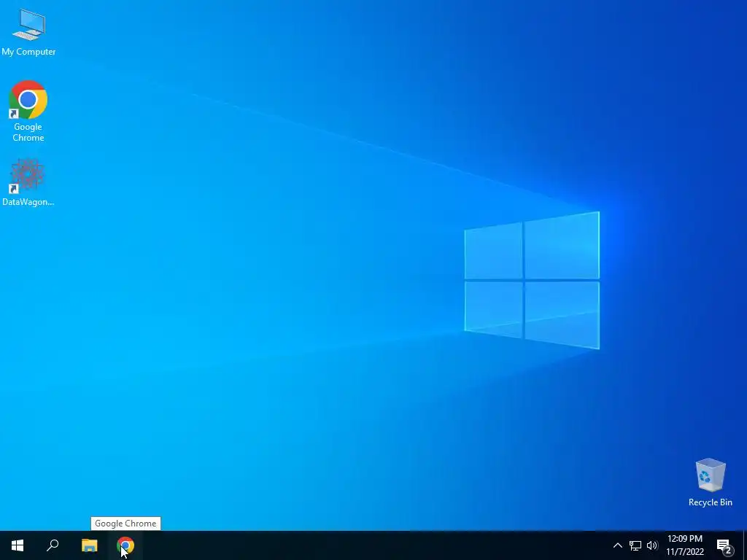Open File Explorer from the taskbar

(x=89, y=545)
